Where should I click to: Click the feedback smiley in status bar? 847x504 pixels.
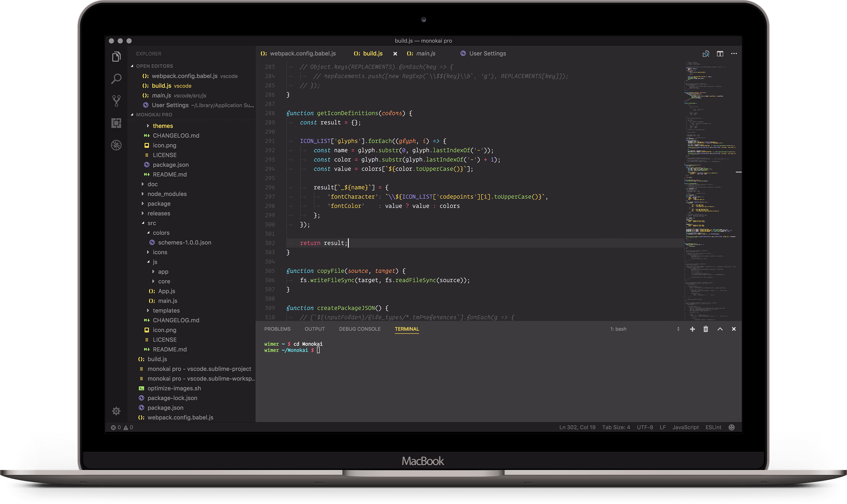(x=732, y=428)
